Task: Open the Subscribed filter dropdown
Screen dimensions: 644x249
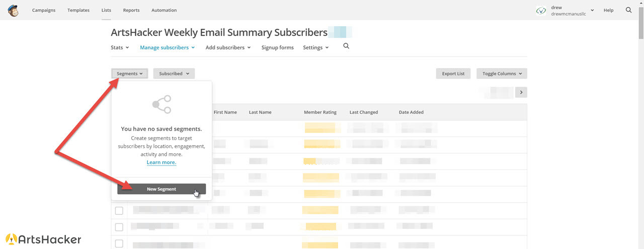Action: (174, 74)
